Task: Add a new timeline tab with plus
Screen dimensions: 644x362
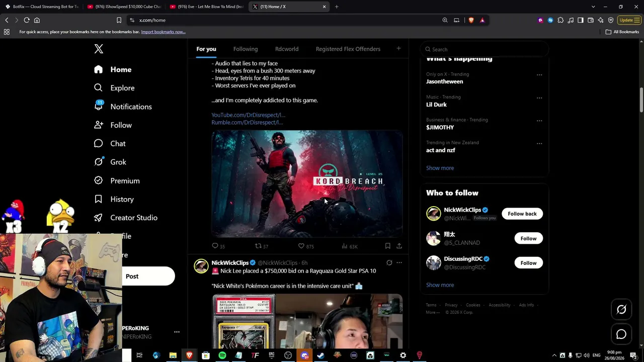Action: pos(398,49)
